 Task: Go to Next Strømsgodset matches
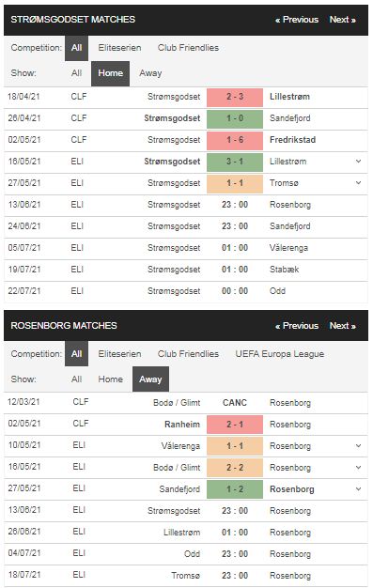[x=342, y=20]
